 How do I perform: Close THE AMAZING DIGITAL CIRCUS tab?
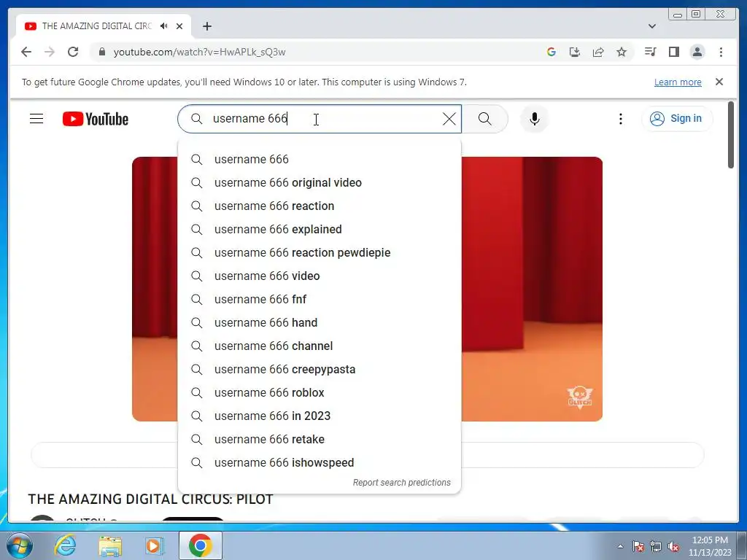(179, 26)
